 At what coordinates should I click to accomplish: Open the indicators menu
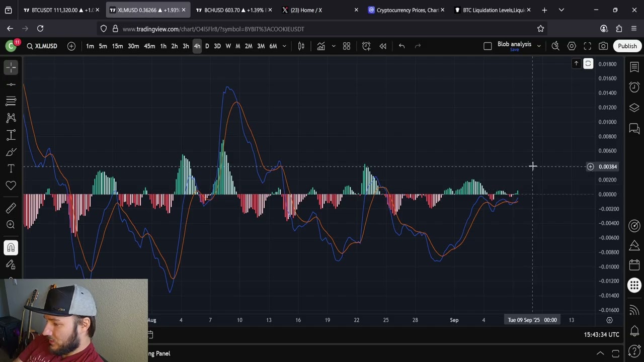point(321,46)
